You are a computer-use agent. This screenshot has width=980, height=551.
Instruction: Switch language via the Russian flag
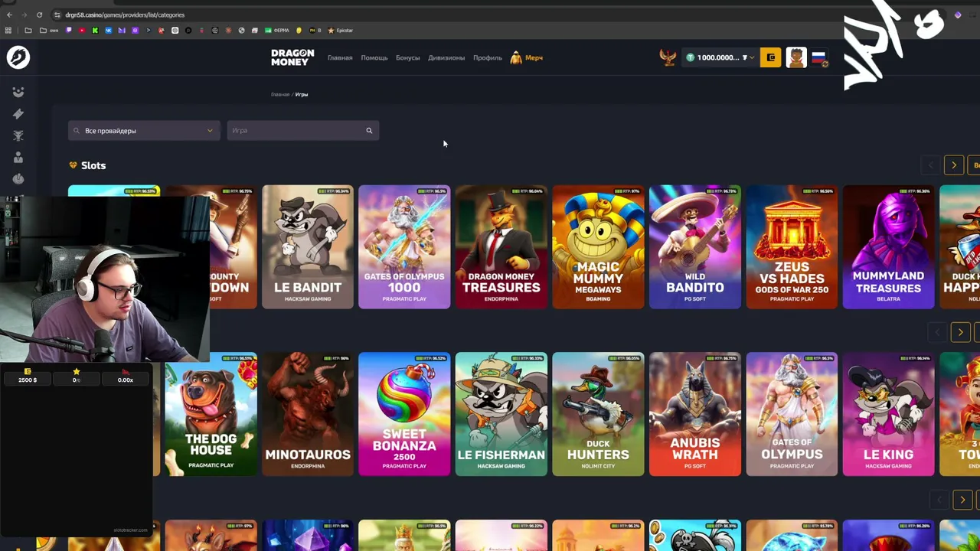(818, 57)
